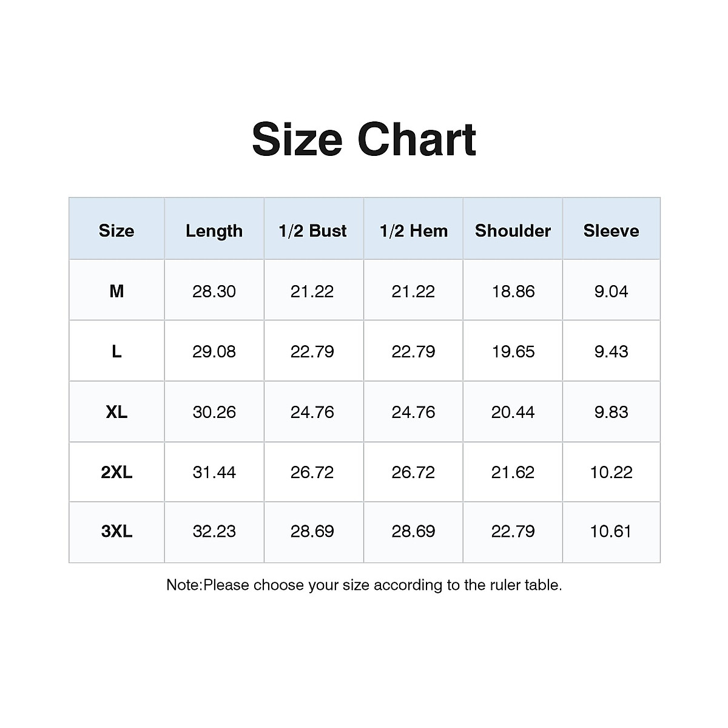The image size is (728, 728).
Task: Click the Size column header
Action: tap(116, 231)
